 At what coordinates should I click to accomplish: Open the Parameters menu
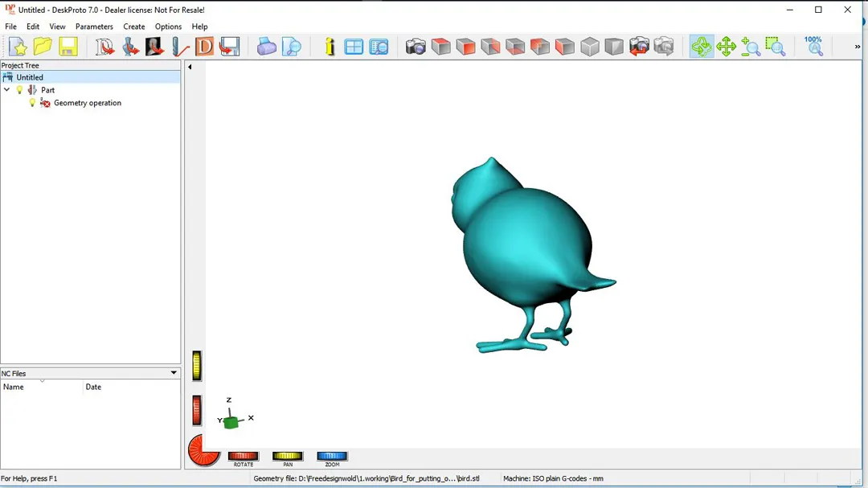coord(94,27)
